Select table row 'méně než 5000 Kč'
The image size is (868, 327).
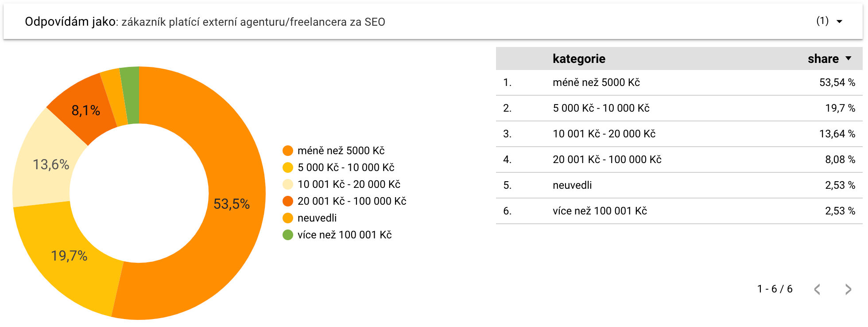coord(679,82)
